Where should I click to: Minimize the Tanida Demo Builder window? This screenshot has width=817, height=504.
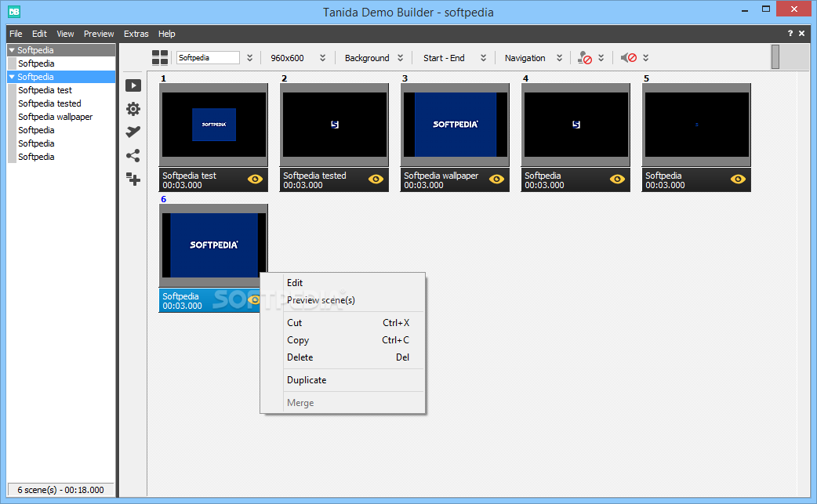[x=745, y=9]
